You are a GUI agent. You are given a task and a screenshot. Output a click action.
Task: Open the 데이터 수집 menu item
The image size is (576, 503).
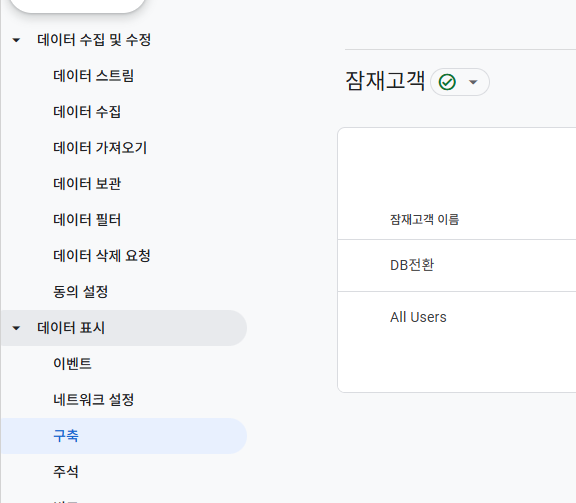(87, 112)
